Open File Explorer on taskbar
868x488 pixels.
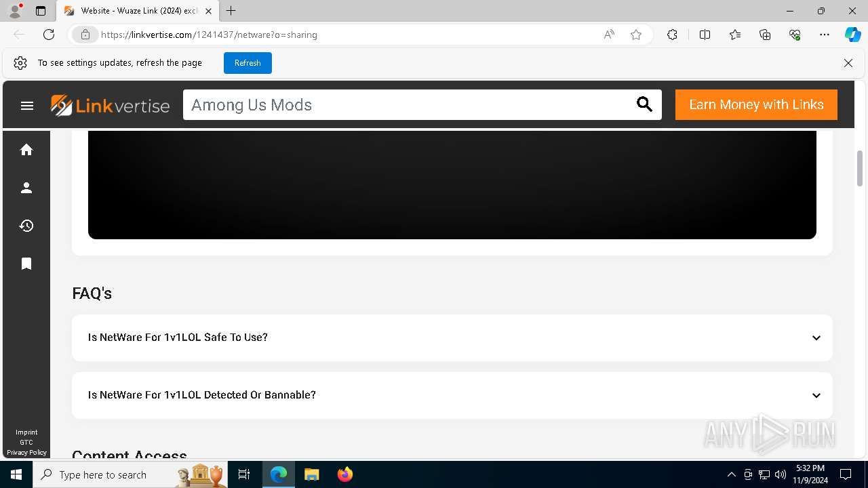312,474
